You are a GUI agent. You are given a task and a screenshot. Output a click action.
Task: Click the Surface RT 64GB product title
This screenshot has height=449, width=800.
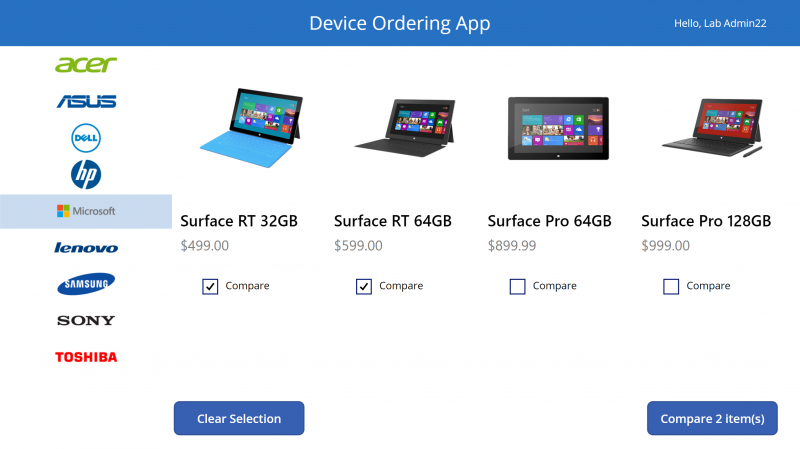point(393,221)
